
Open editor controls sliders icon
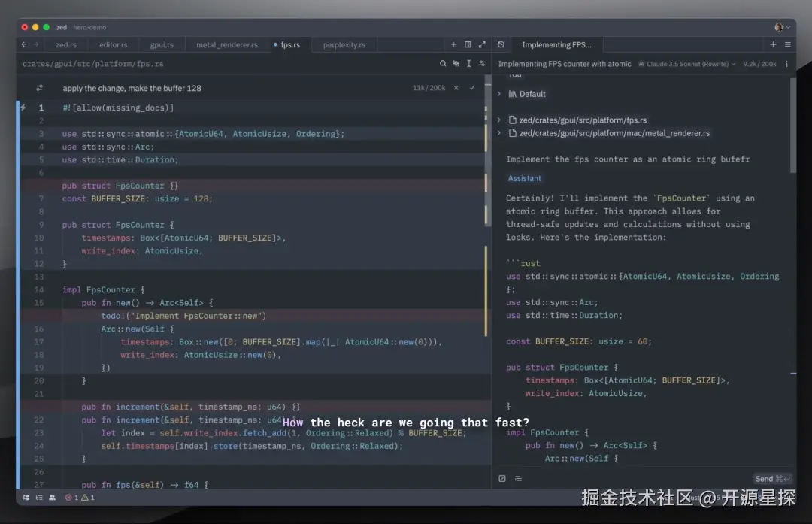coord(482,64)
